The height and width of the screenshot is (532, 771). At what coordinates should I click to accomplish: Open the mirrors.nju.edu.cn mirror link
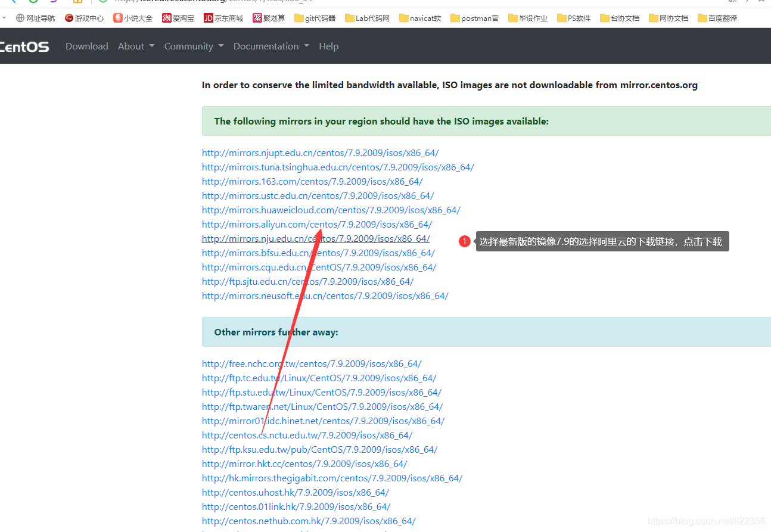(x=316, y=239)
